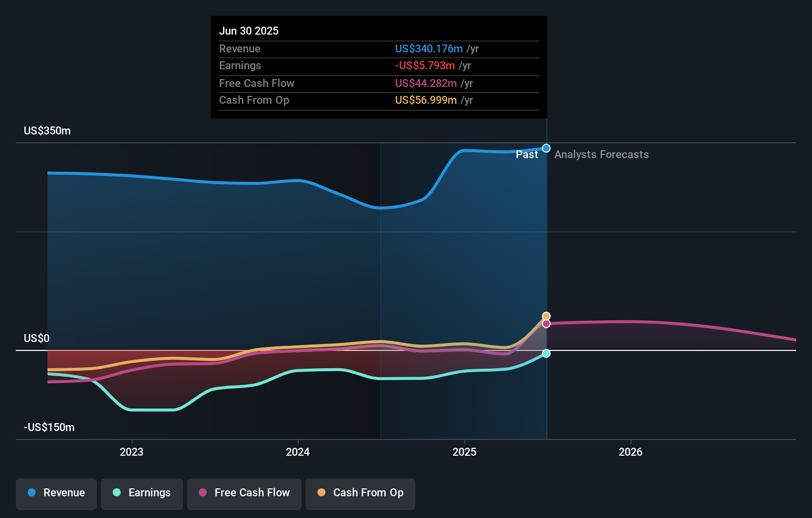The height and width of the screenshot is (518, 812).
Task: Select the blue Revenue endpoint marker on chart
Action: [545, 148]
